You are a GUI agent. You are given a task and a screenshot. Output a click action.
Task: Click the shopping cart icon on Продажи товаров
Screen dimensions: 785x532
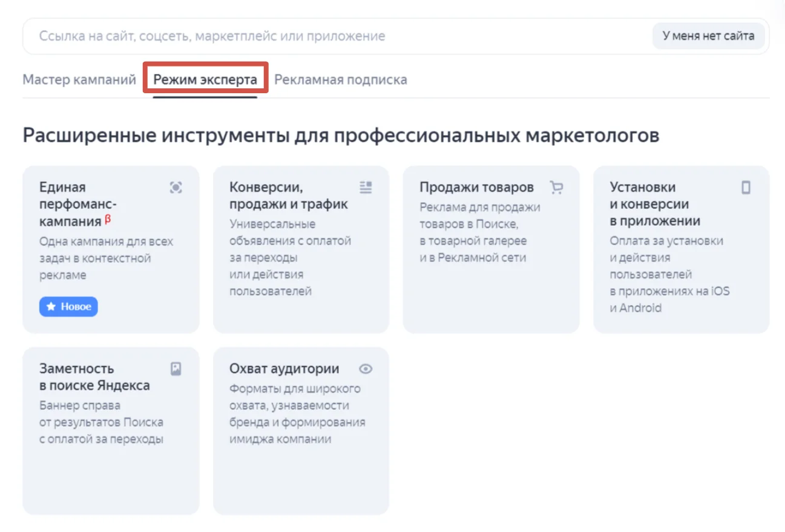[556, 188]
